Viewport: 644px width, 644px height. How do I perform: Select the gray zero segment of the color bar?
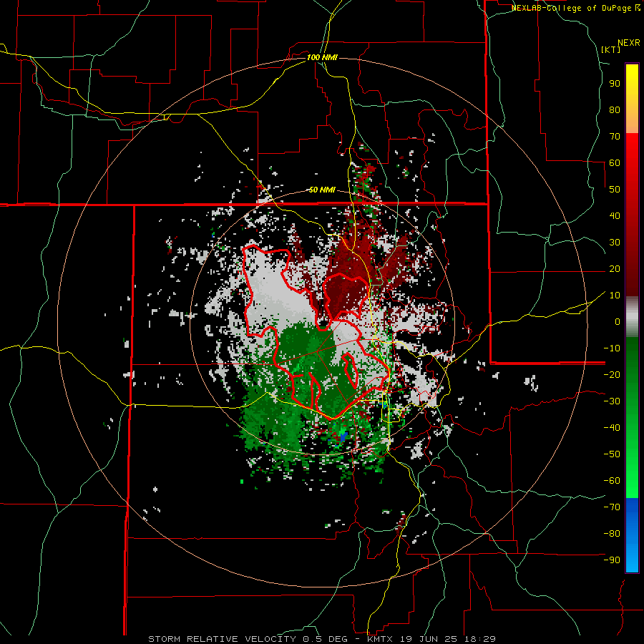tap(632, 317)
